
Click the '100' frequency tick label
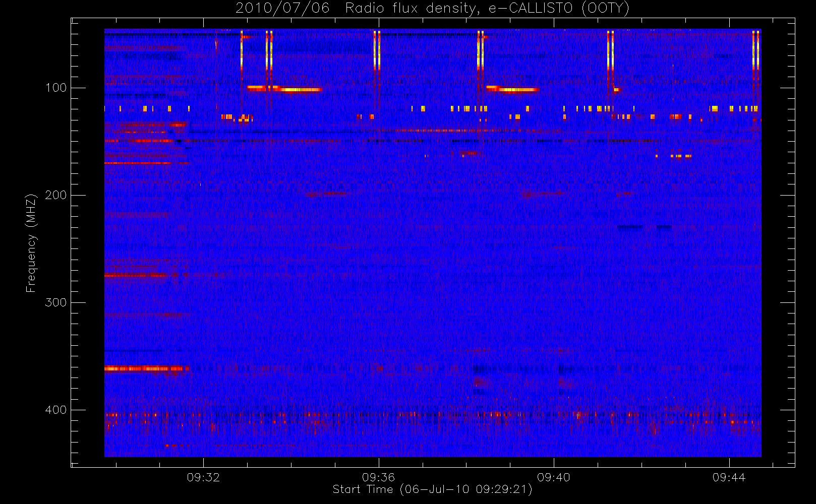coord(56,88)
